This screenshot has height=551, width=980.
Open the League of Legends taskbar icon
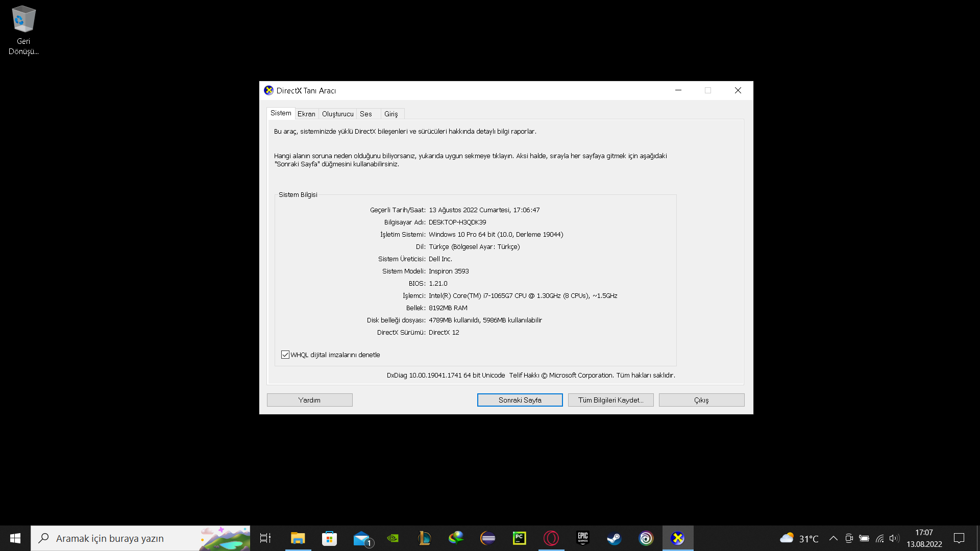(x=424, y=538)
